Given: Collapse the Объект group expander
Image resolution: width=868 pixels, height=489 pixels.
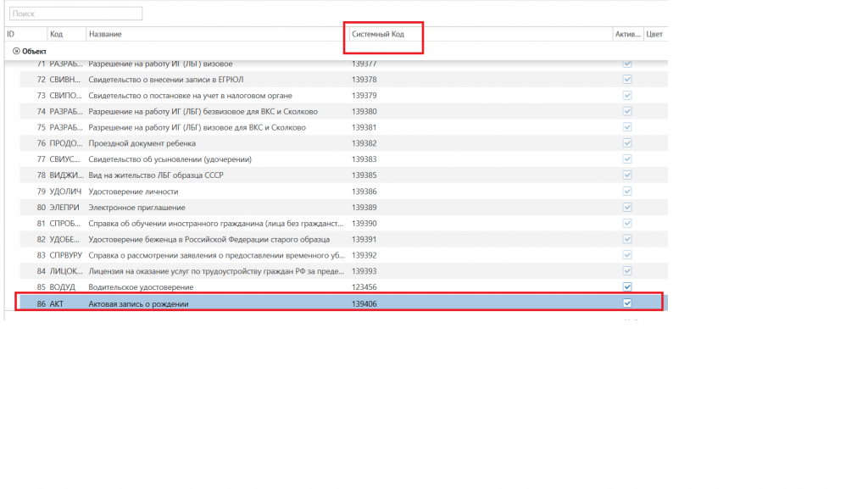Looking at the screenshot, I should pyautogui.click(x=16, y=51).
